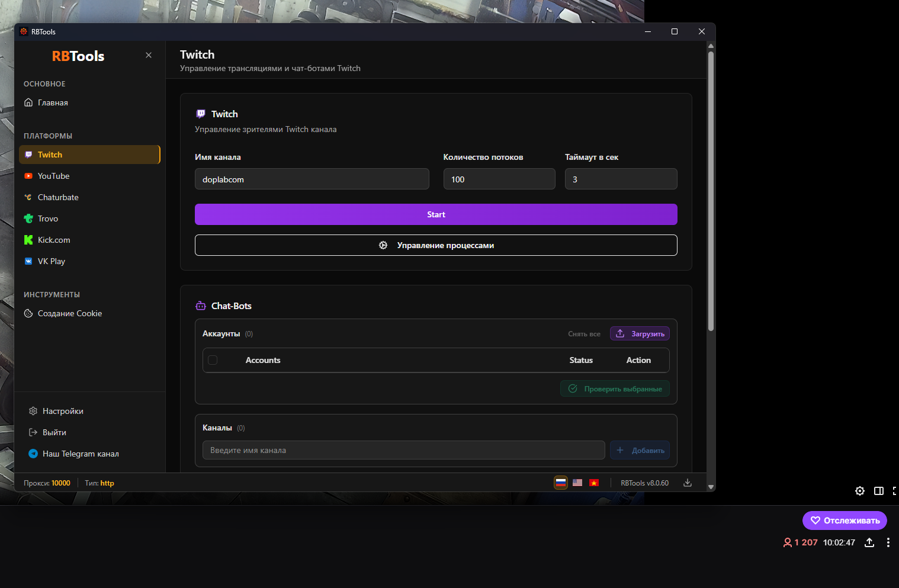
Task: Select the US flag language icon
Action: [577, 483]
